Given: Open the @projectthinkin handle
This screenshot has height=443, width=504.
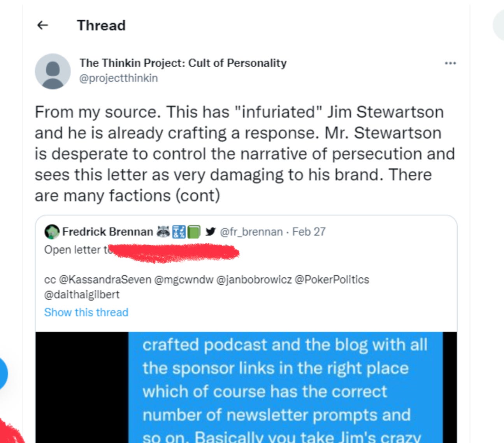Looking at the screenshot, I should point(119,78).
